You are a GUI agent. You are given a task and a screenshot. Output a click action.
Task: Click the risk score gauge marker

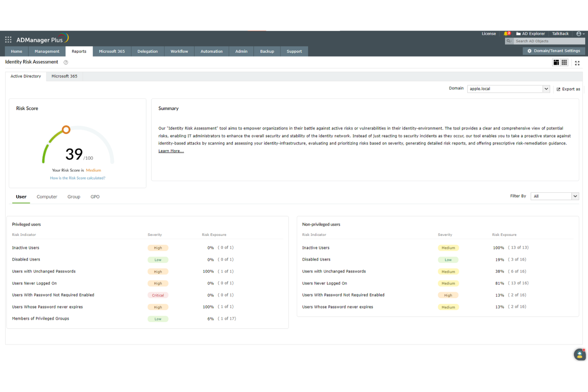pos(66,129)
